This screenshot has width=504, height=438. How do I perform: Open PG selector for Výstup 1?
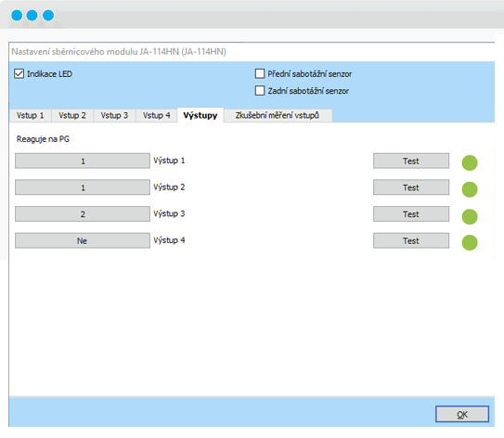(83, 161)
